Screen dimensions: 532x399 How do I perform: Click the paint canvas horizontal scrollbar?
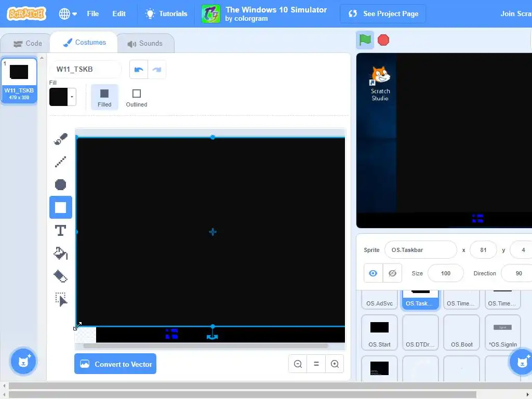point(206,346)
